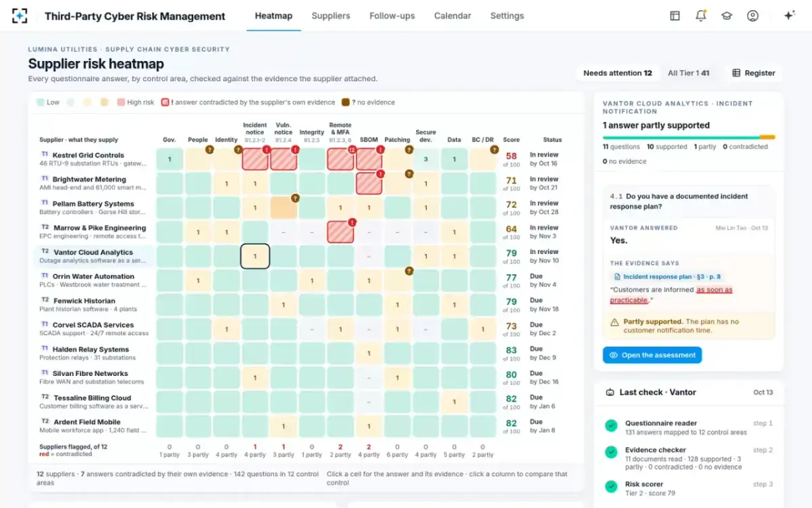Open Kestrel's Gov. cell showing 1
This screenshot has height=508, width=812.
(x=170, y=160)
